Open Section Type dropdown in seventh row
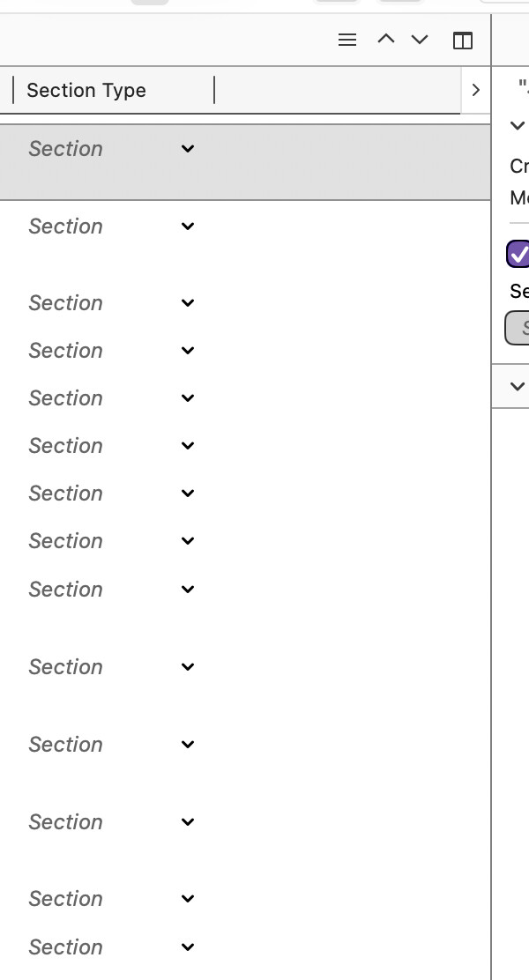The height and width of the screenshot is (980, 529). (x=188, y=494)
